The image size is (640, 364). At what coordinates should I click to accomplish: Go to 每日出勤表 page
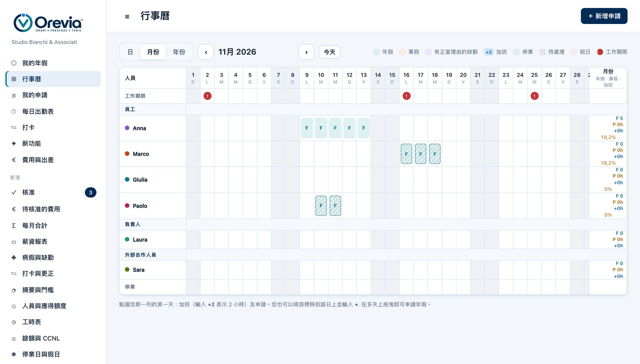tap(53, 111)
